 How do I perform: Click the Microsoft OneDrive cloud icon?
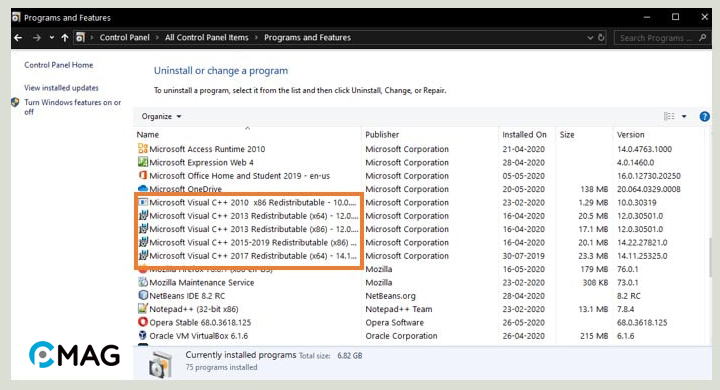coord(143,188)
